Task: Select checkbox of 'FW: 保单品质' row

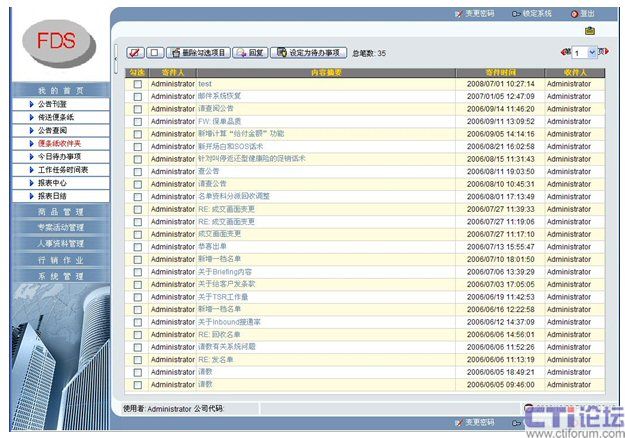Action: tap(138, 121)
